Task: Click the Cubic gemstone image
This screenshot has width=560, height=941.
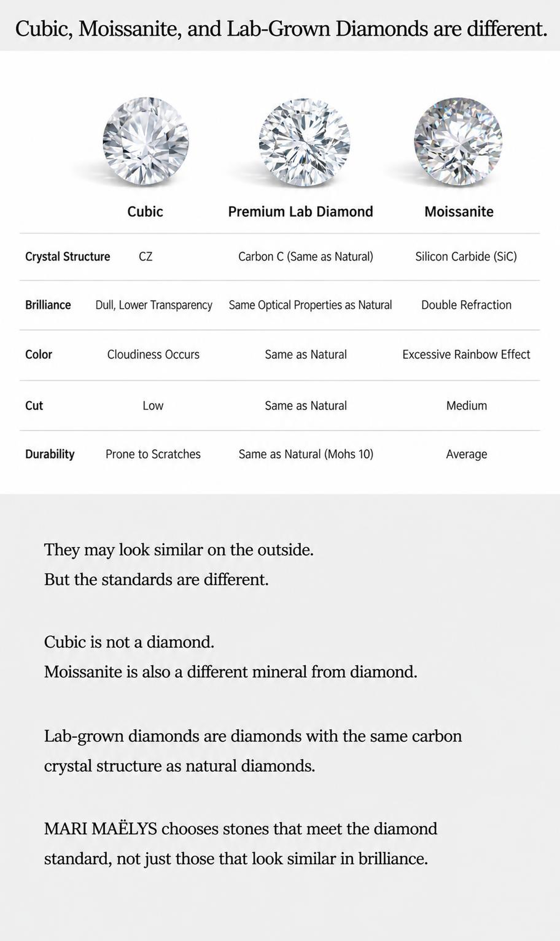Action: (146, 141)
